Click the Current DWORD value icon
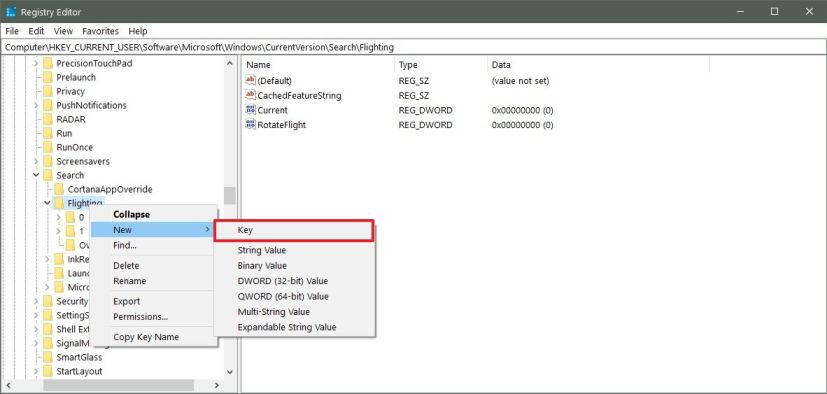The image size is (827, 394). pyautogui.click(x=251, y=110)
